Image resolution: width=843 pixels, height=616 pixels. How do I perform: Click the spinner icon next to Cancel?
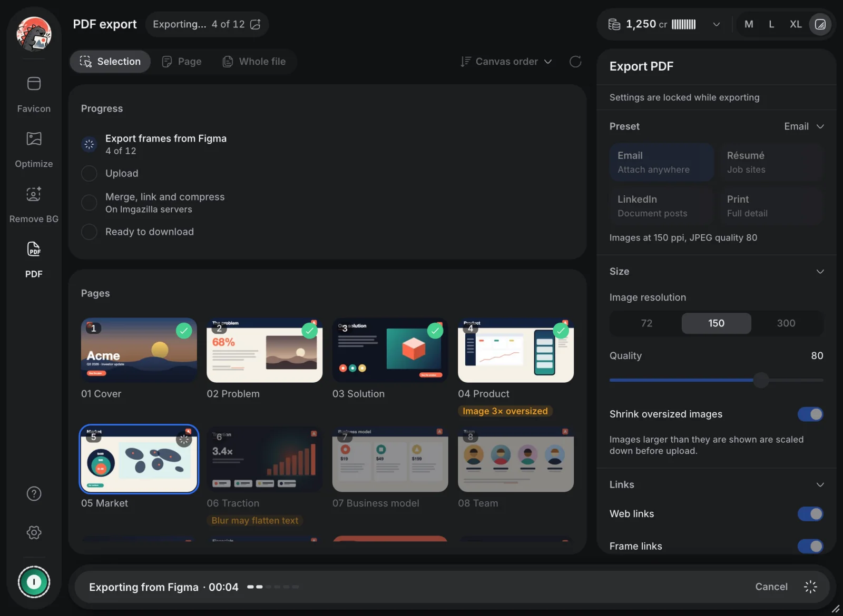810,587
